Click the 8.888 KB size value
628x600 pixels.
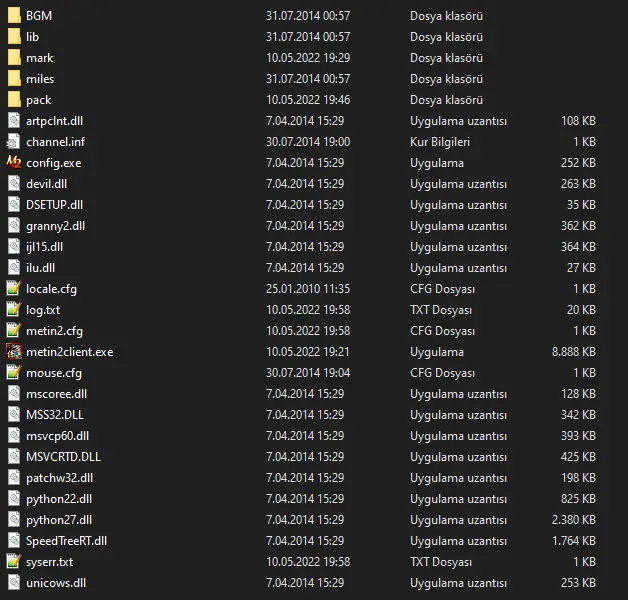pyautogui.click(x=574, y=352)
